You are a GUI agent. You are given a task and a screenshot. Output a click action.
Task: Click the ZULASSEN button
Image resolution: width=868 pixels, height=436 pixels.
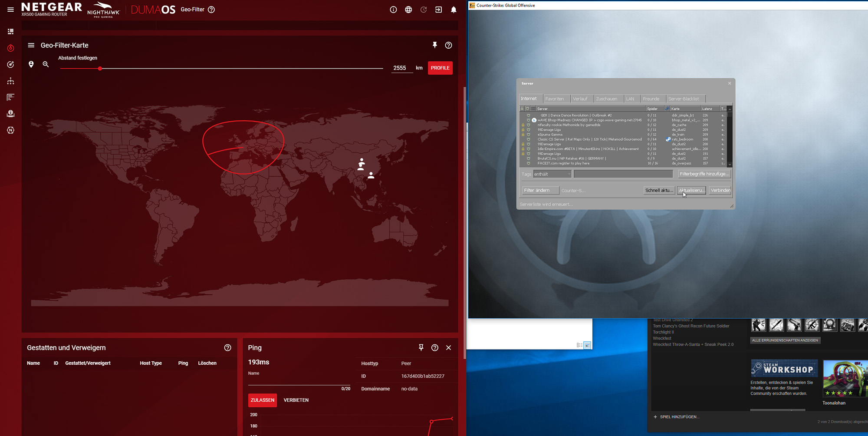click(263, 400)
